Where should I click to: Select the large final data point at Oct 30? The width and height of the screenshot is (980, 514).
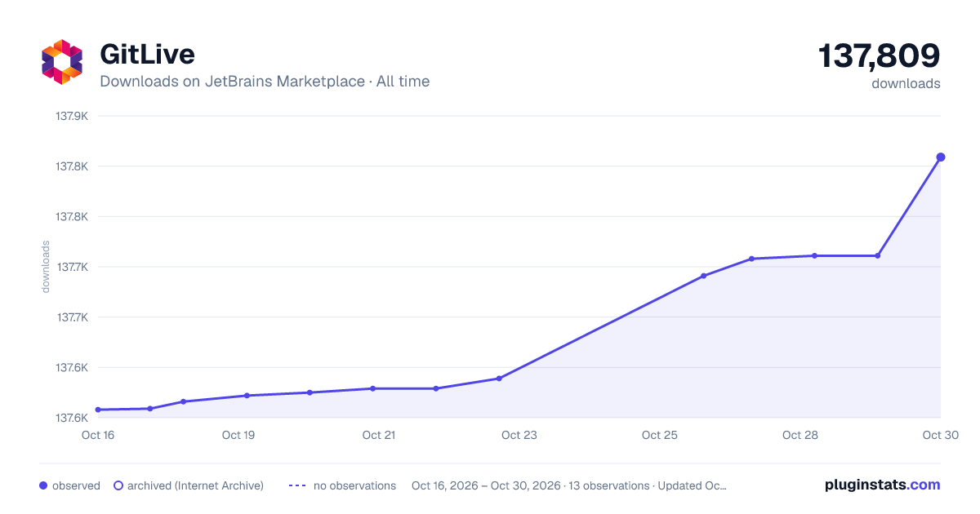[x=941, y=157]
